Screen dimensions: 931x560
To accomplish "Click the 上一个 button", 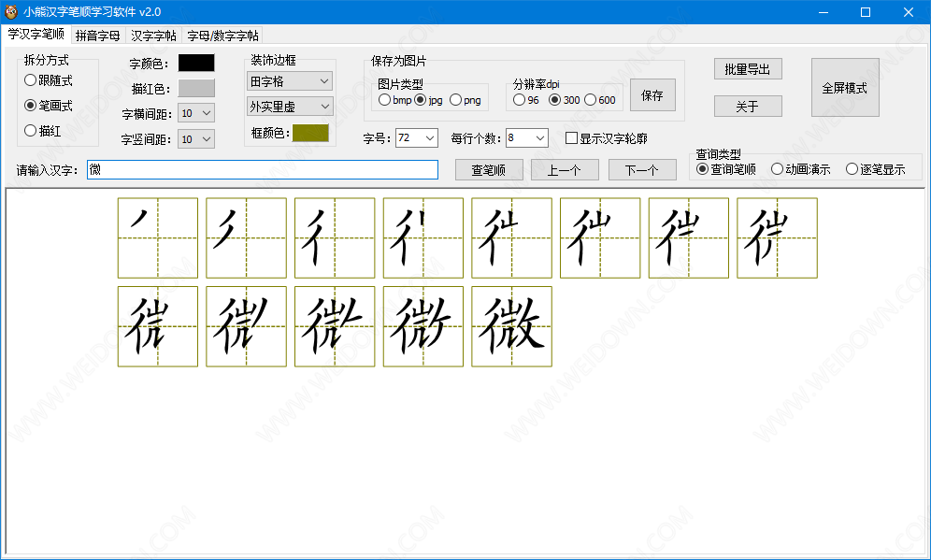I will point(565,170).
